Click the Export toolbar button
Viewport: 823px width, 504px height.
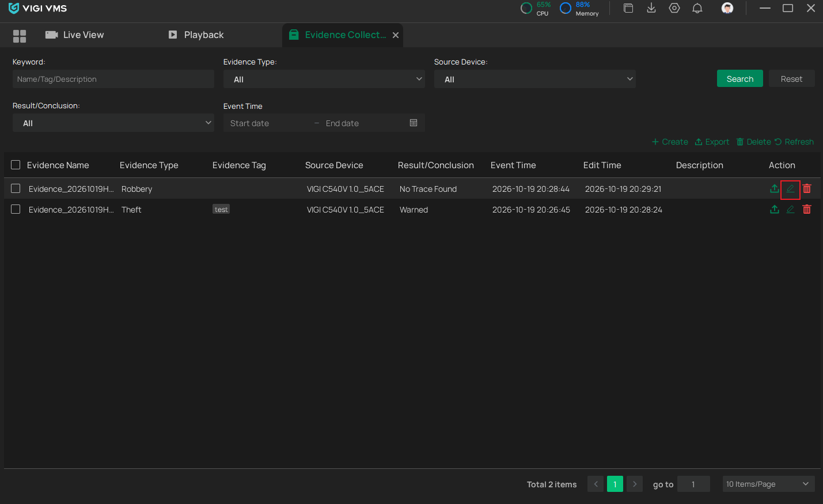[x=712, y=142]
